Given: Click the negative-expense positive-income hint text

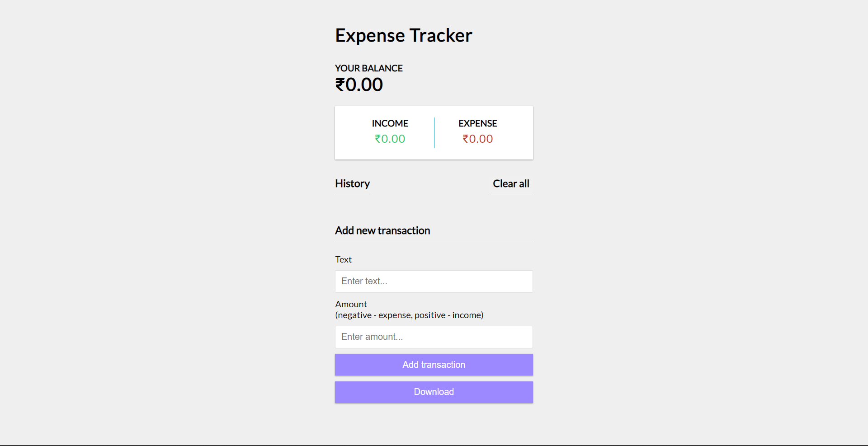Looking at the screenshot, I should (409, 315).
